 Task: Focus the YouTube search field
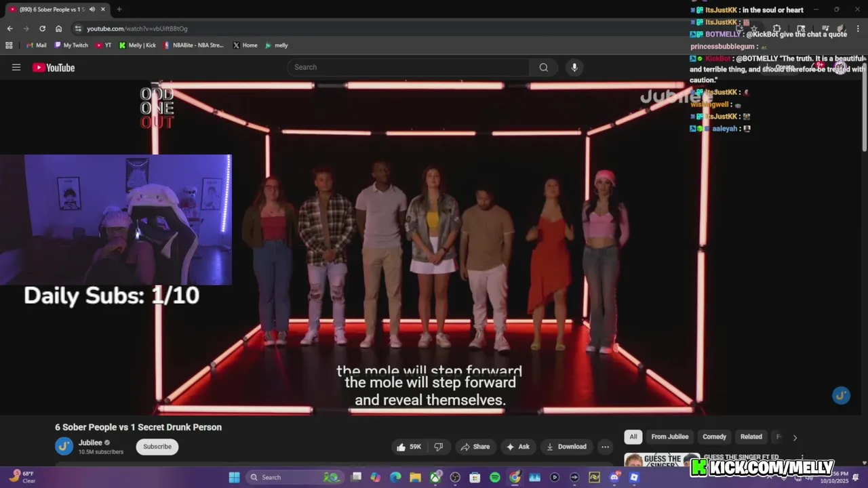(x=408, y=67)
